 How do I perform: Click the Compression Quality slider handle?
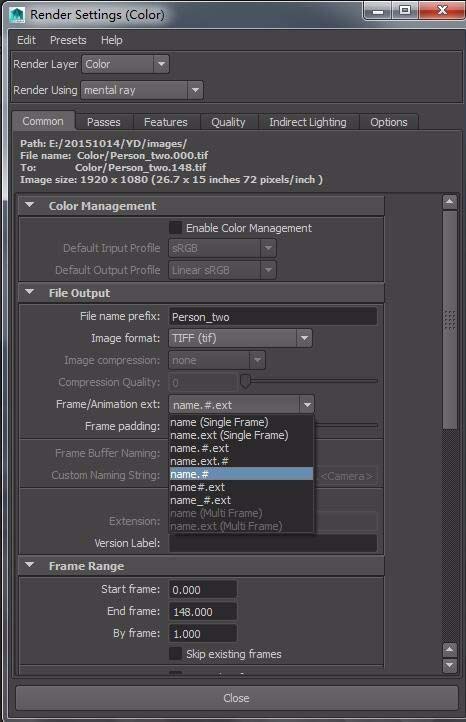(x=245, y=381)
